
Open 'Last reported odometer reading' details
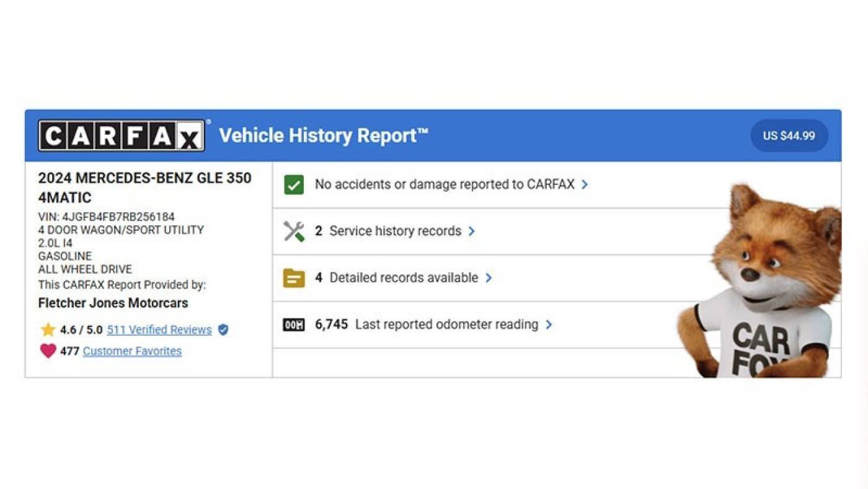pyautogui.click(x=446, y=325)
